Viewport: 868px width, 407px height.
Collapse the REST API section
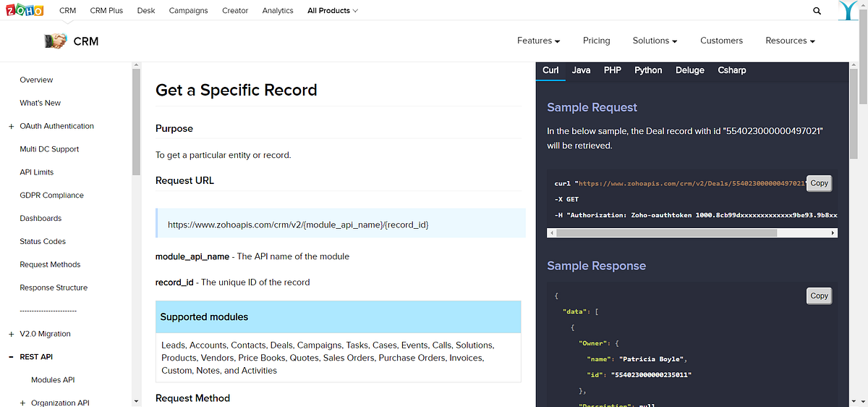pyautogui.click(x=11, y=357)
